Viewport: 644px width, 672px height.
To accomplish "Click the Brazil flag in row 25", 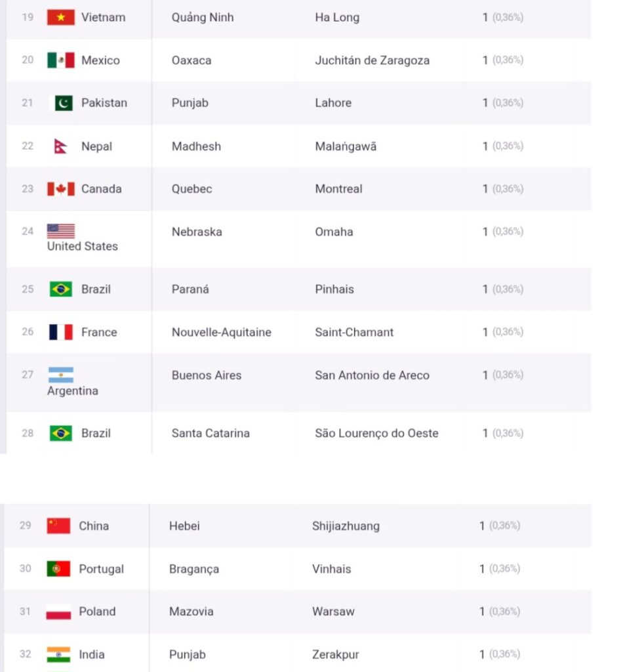I will (x=61, y=289).
